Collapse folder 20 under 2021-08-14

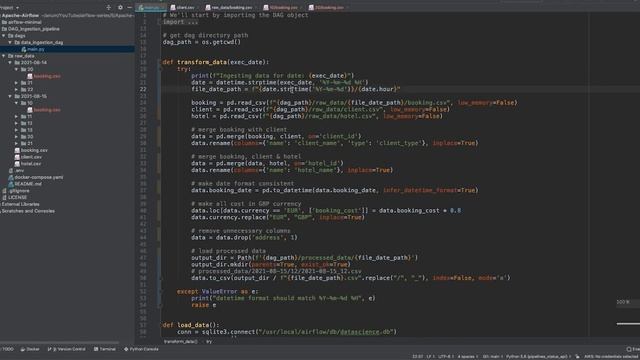pos(17,69)
